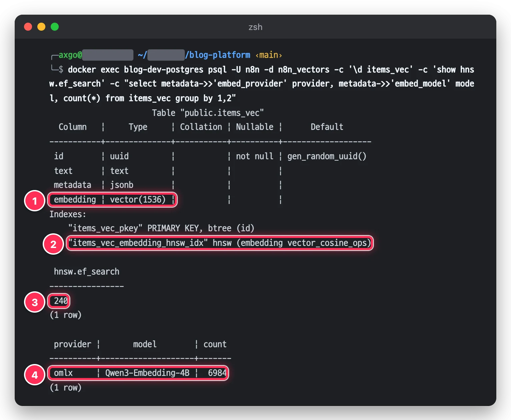Click the "6984" count value

pos(217,373)
